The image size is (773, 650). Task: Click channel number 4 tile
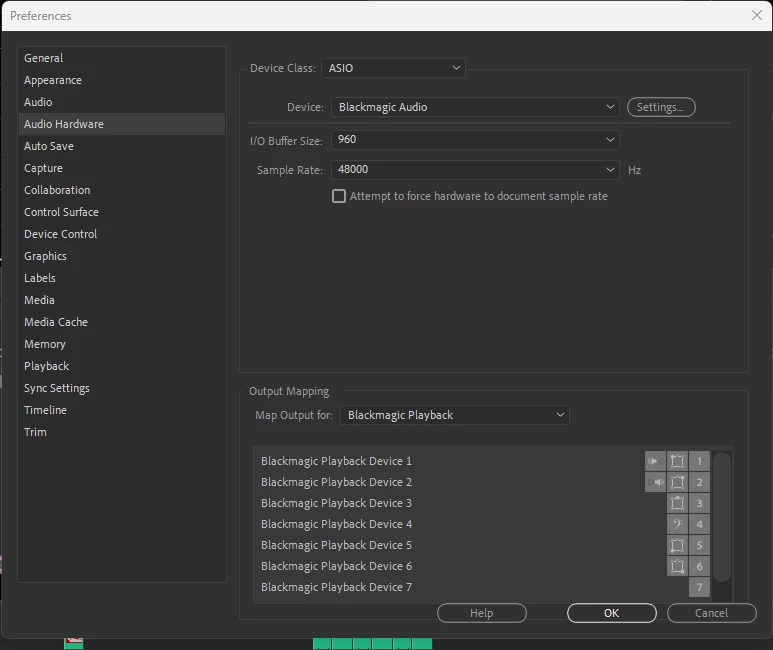(699, 524)
